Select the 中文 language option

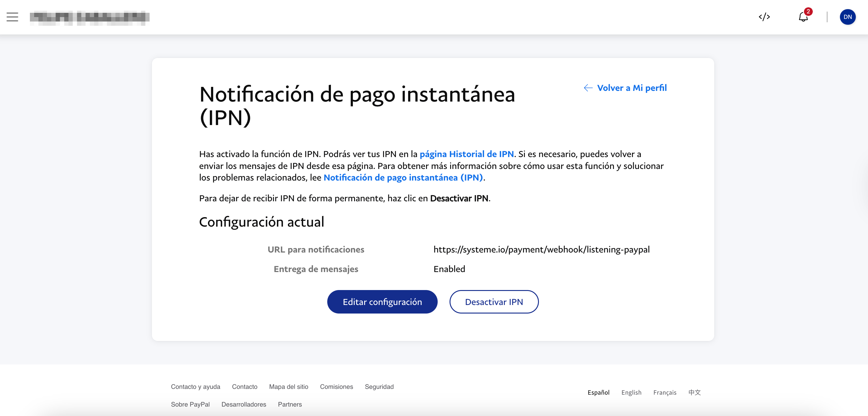(694, 393)
